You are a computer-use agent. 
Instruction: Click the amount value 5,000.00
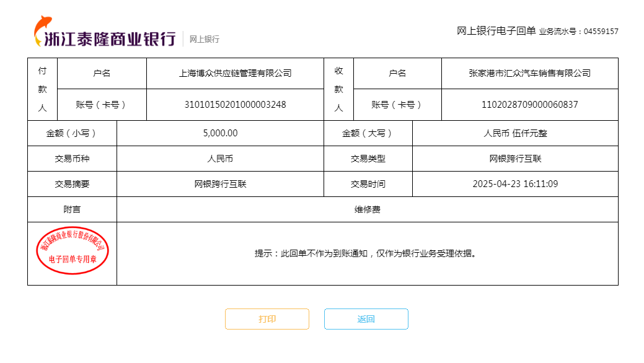[220, 133]
